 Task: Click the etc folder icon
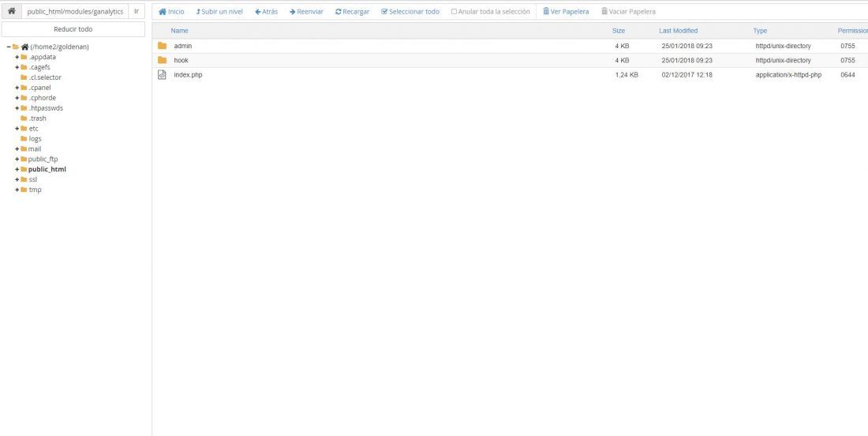coord(24,129)
